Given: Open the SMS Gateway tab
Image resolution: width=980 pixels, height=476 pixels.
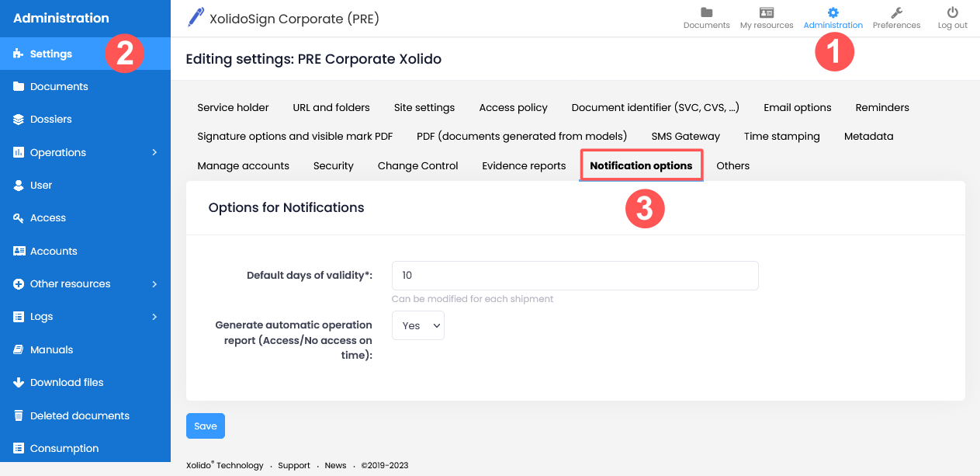Looking at the screenshot, I should coord(686,136).
